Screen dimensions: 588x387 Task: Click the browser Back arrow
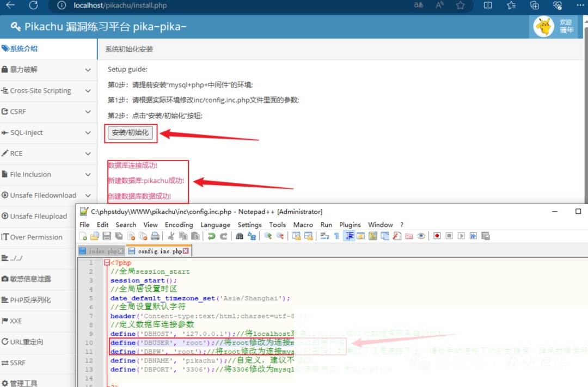(10, 5)
